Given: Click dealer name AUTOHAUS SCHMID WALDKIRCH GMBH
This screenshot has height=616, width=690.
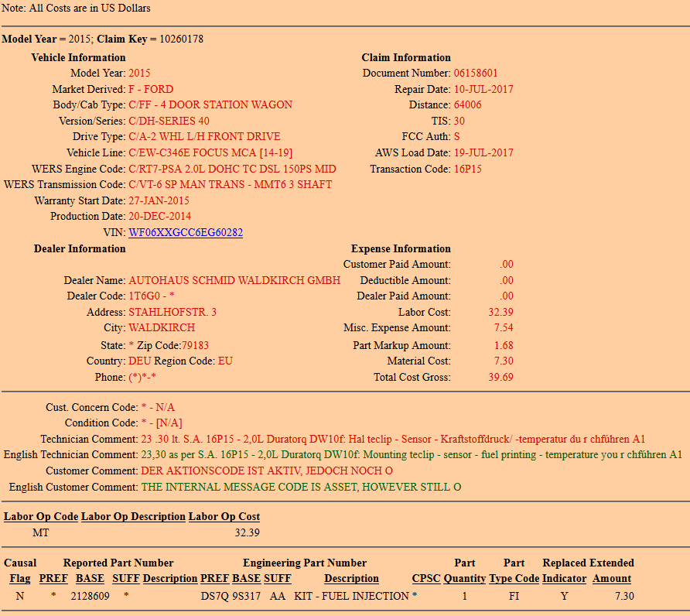Looking at the screenshot, I should point(234,280).
